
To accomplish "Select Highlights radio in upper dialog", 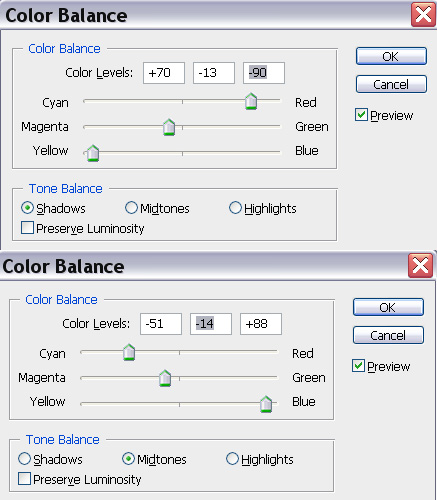I will [235, 208].
